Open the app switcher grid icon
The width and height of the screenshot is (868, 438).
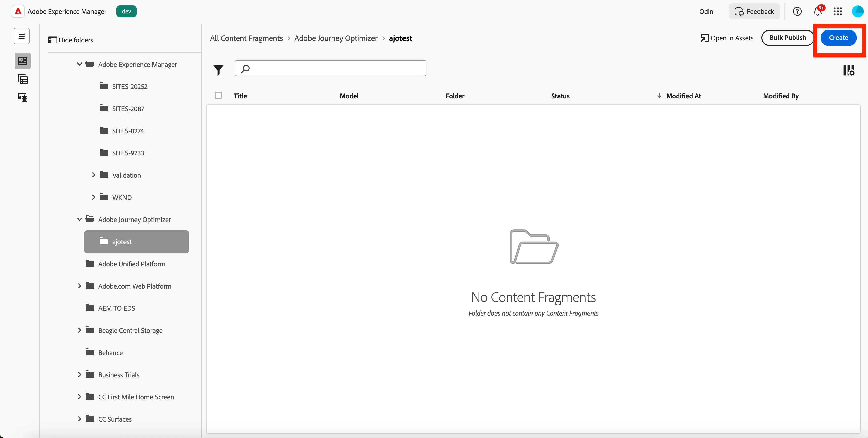pyautogui.click(x=838, y=11)
